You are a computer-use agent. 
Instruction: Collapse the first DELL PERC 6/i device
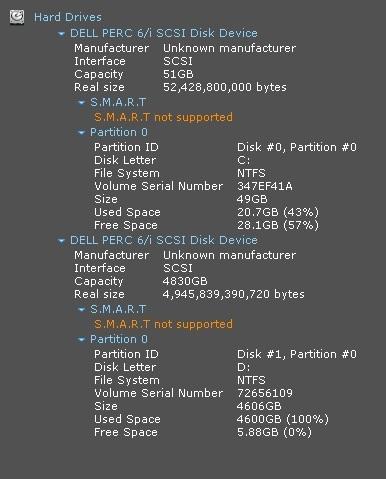(61, 34)
